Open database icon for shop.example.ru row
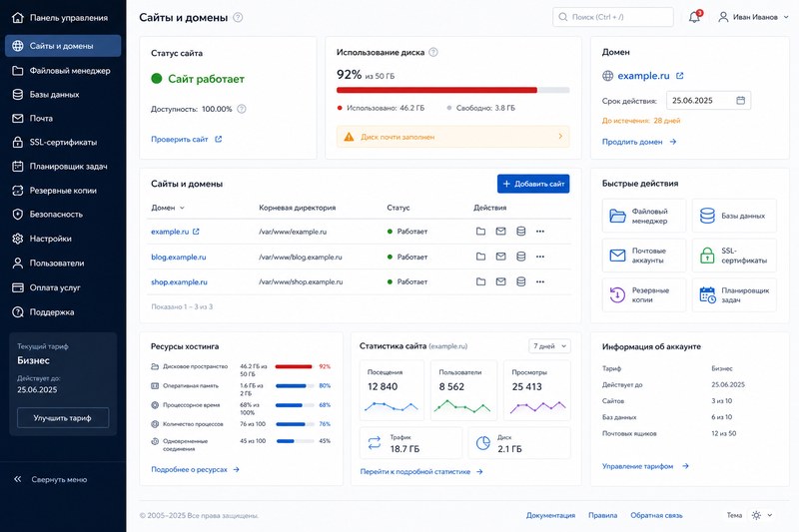 [x=520, y=281]
